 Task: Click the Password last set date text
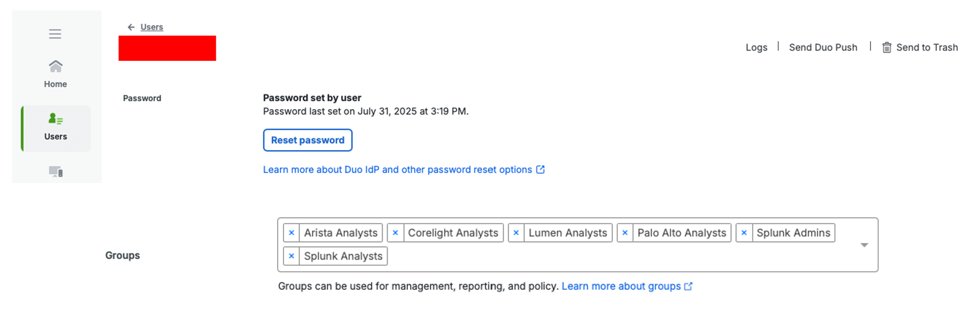366,111
